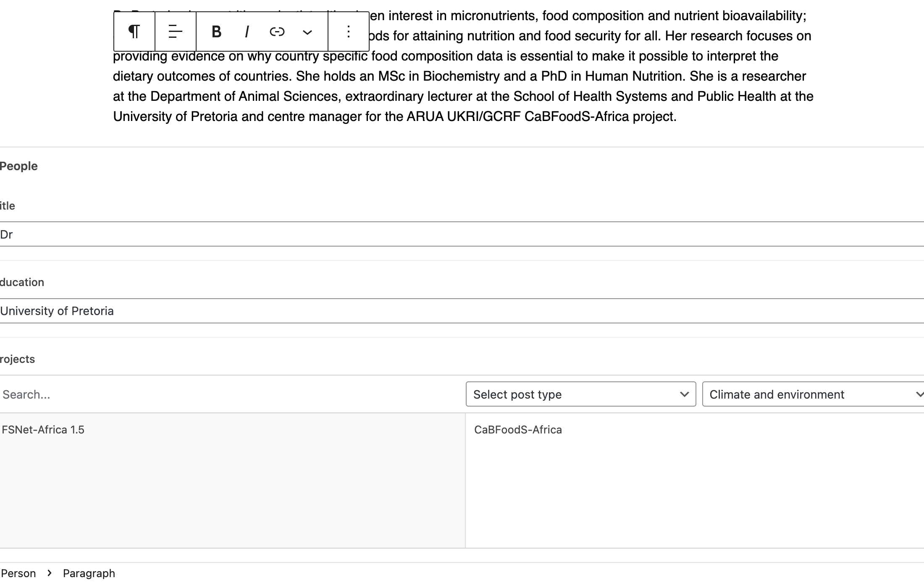924x583 pixels.
Task: Select FSNet-Africa 1.5 from available projects
Action: point(43,430)
